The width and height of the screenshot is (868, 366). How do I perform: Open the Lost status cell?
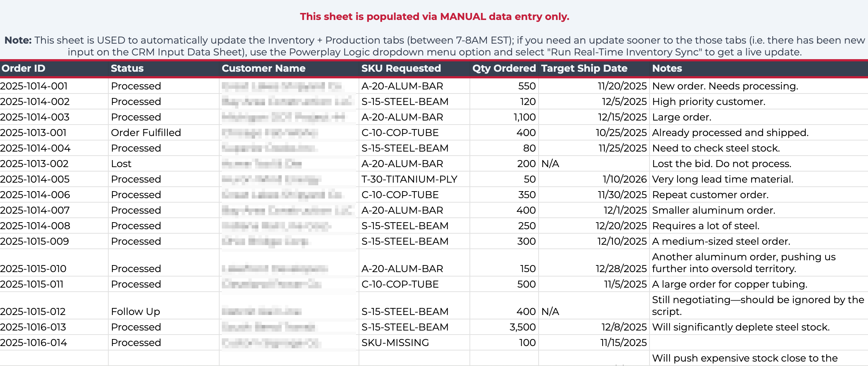pos(164,164)
